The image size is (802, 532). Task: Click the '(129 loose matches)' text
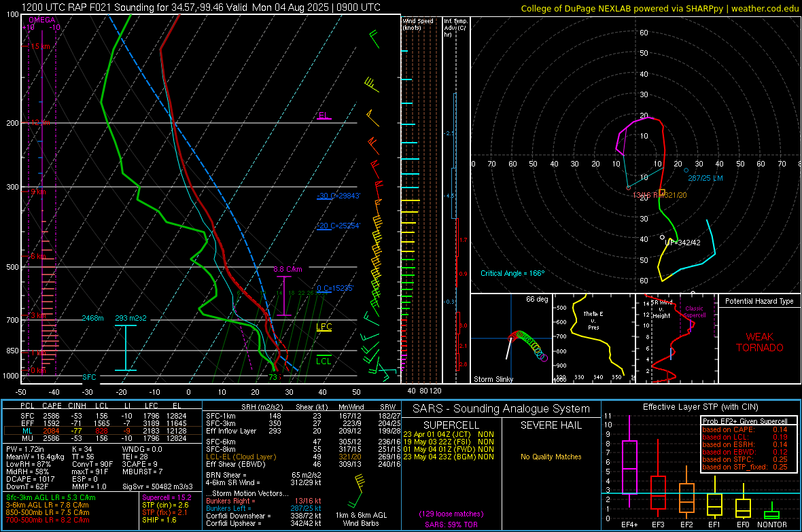(x=451, y=514)
